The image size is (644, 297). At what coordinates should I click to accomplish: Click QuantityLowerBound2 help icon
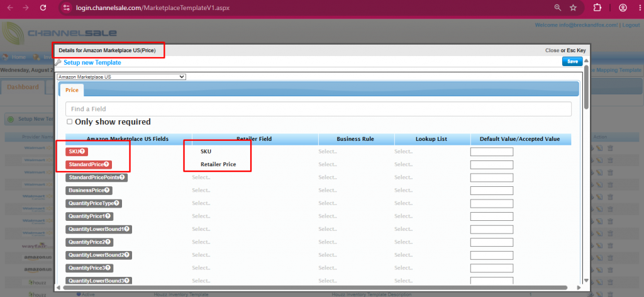click(x=126, y=255)
